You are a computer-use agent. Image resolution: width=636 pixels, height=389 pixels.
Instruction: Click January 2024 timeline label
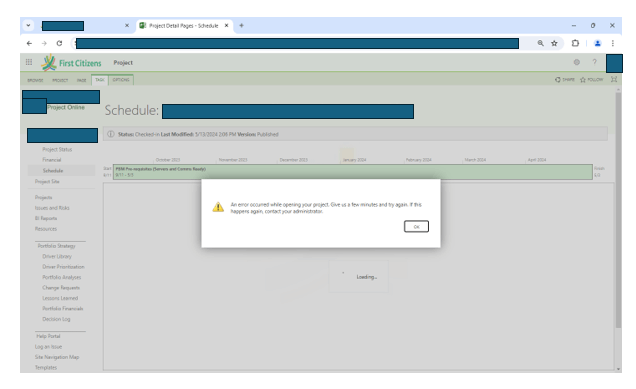(x=354, y=160)
